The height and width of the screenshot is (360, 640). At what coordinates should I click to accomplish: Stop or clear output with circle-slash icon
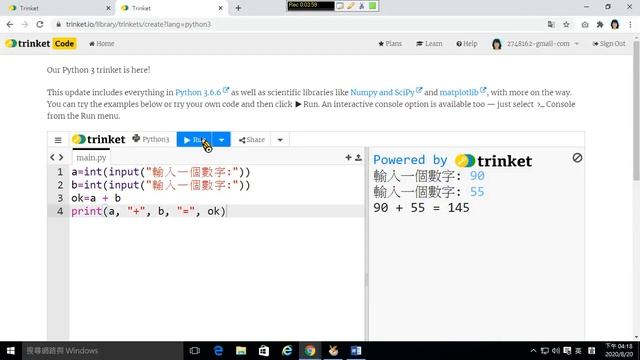pos(577,158)
